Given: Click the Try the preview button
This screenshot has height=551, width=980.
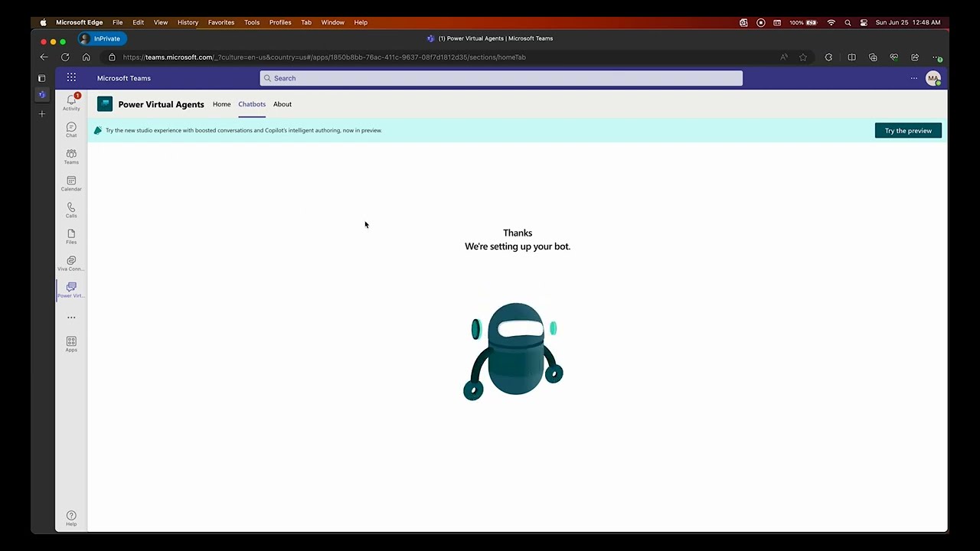Looking at the screenshot, I should pos(908,131).
